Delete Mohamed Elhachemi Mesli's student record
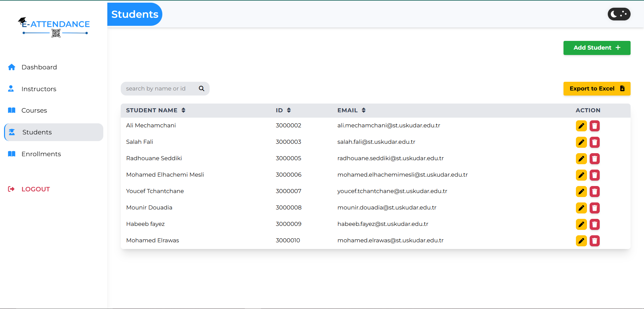 (x=594, y=175)
